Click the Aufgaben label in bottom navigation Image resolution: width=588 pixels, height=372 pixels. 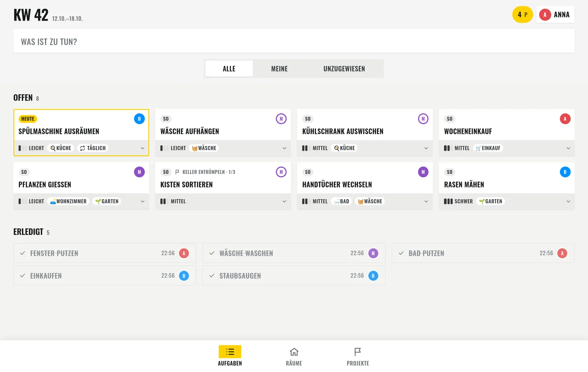pyautogui.click(x=230, y=363)
